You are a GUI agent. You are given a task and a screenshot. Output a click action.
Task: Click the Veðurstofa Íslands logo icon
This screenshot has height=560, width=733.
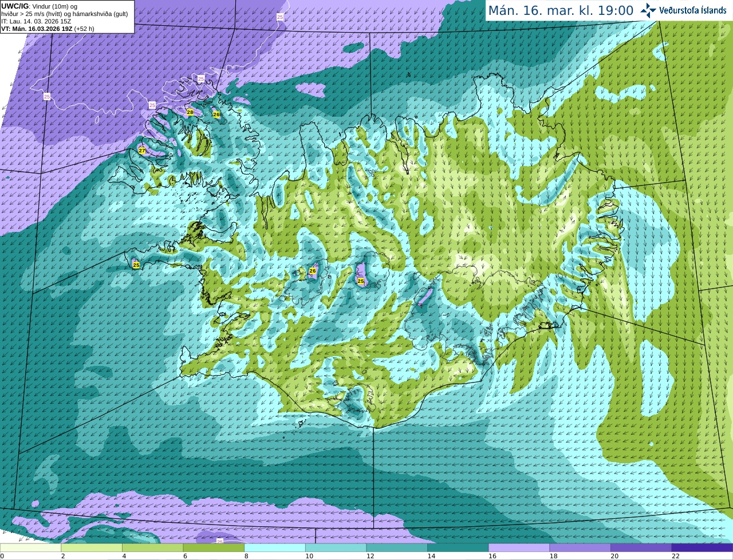[648, 10]
